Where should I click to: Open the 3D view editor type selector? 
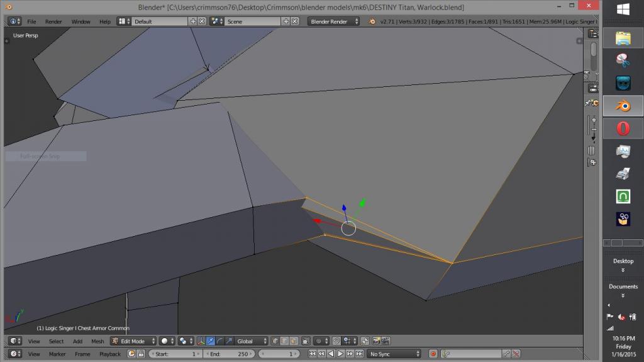(x=15, y=341)
